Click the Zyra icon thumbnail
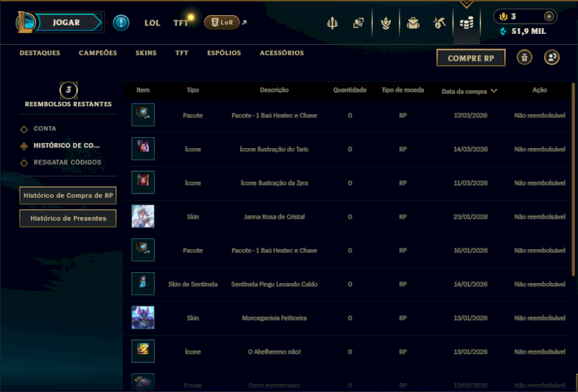Image resolution: width=578 pixels, height=392 pixels. 143,183
